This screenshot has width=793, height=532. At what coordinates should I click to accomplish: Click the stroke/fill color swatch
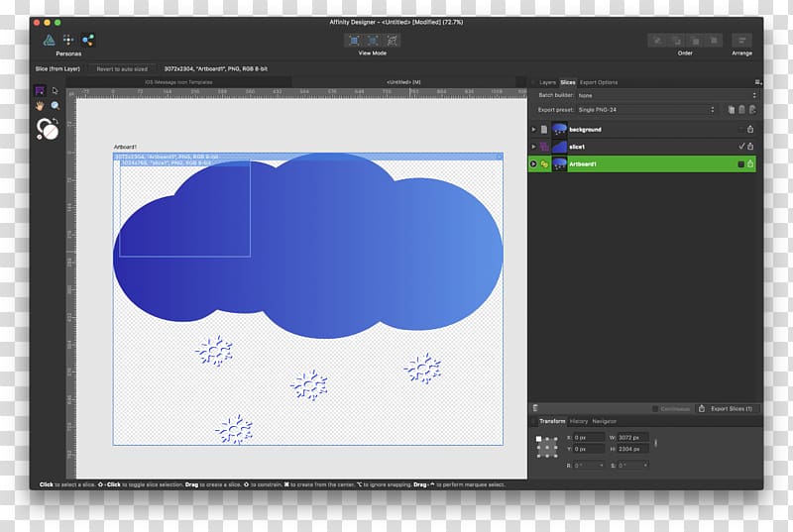[x=48, y=130]
